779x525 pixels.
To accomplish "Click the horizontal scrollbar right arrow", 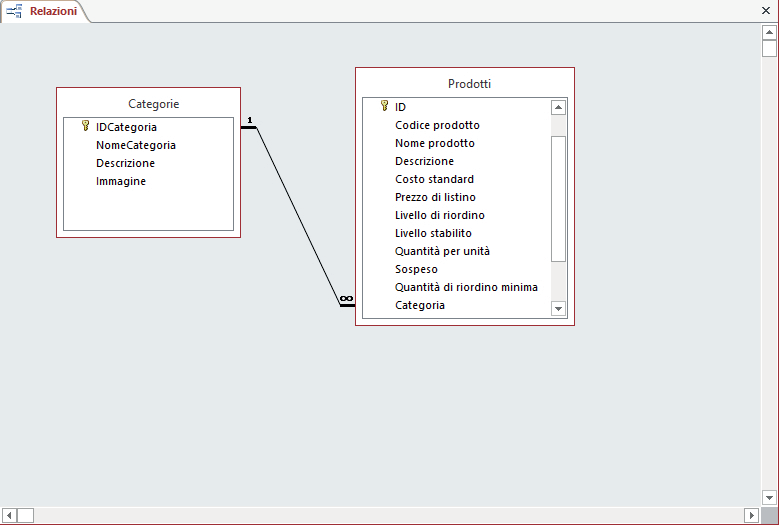I will pyautogui.click(x=751, y=515).
